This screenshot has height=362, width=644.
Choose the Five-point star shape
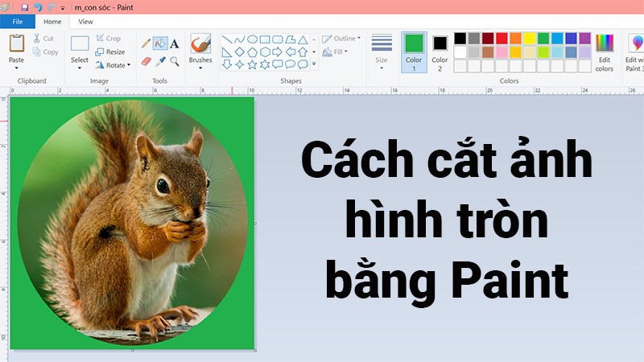pyautogui.click(x=252, y=64)
